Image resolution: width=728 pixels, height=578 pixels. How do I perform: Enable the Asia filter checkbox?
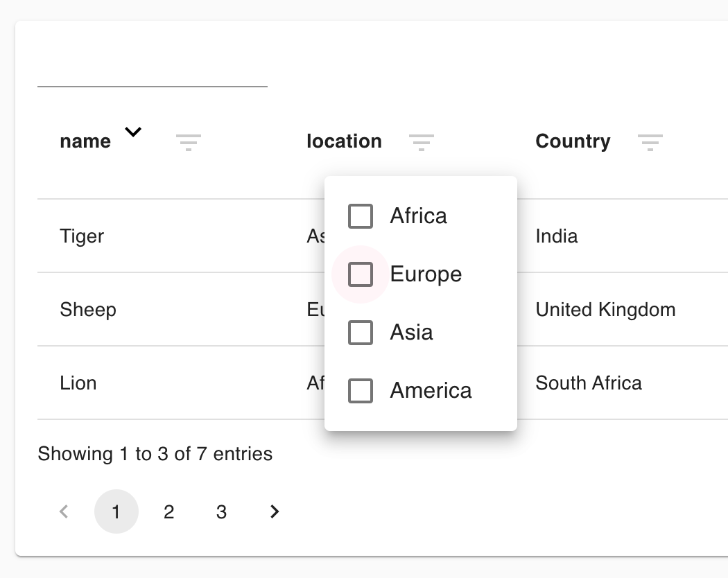pyautogui.click(x=361, y=332)
